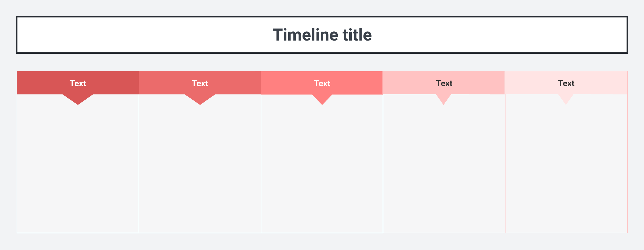Select the fifth column's Text header label
644x250 pixels.
coord(566,83)
